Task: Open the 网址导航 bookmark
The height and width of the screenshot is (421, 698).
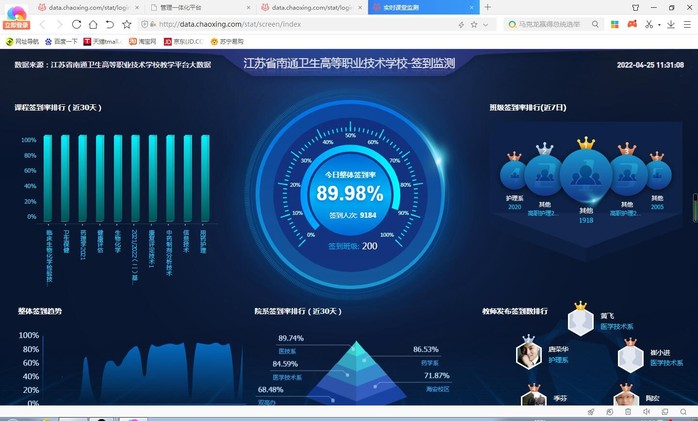Action: coord(22,42)
